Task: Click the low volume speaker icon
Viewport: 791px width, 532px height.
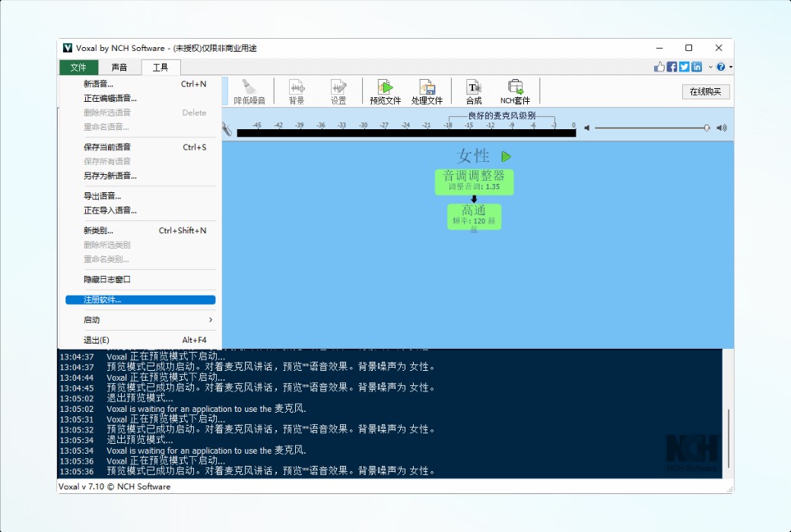Action: tap(586, 128)
